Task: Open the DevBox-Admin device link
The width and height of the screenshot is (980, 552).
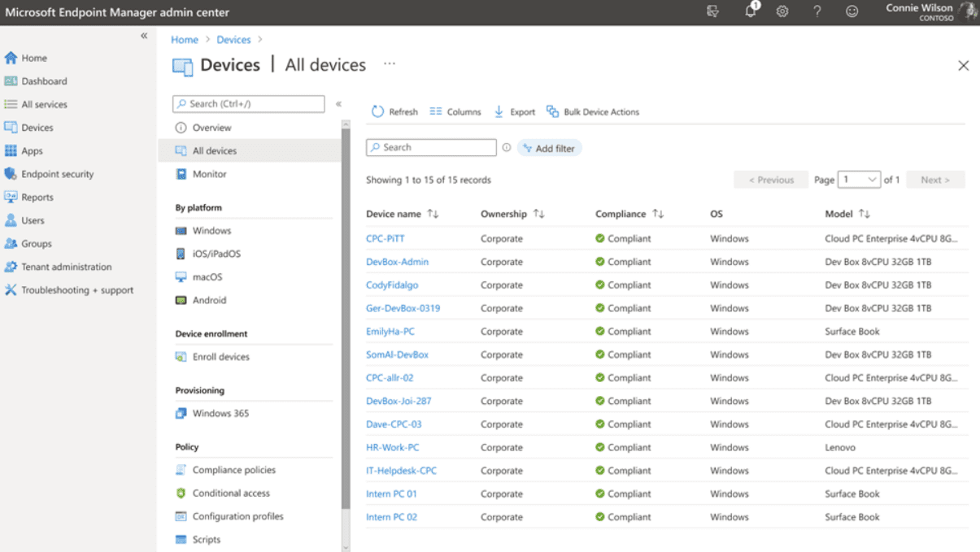Action: (x=397, y=262)
